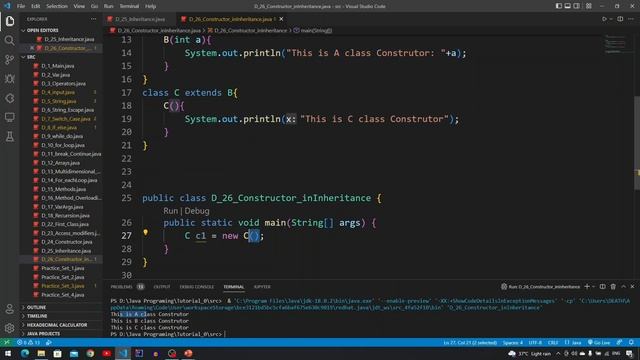Toggle secondary side bar layout
The height and width of the screenshot is (360, 640).
point(577,6)
